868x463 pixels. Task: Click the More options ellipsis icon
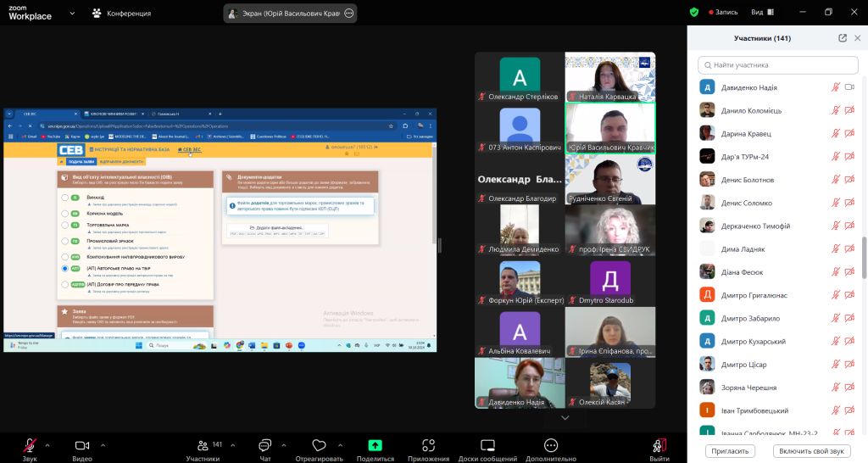[551, 445]
